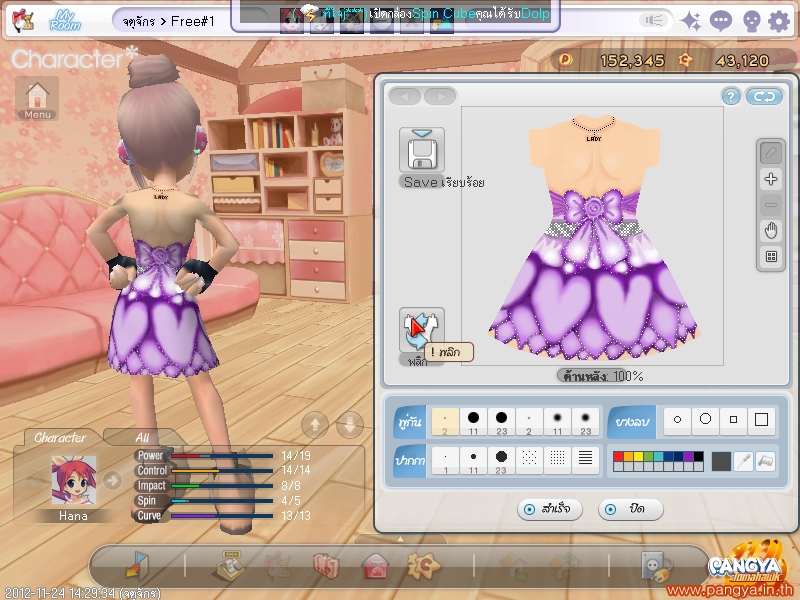Open the pink wardrobe closet icon
This screenshot has height=600, width=800.
point(327,566)
